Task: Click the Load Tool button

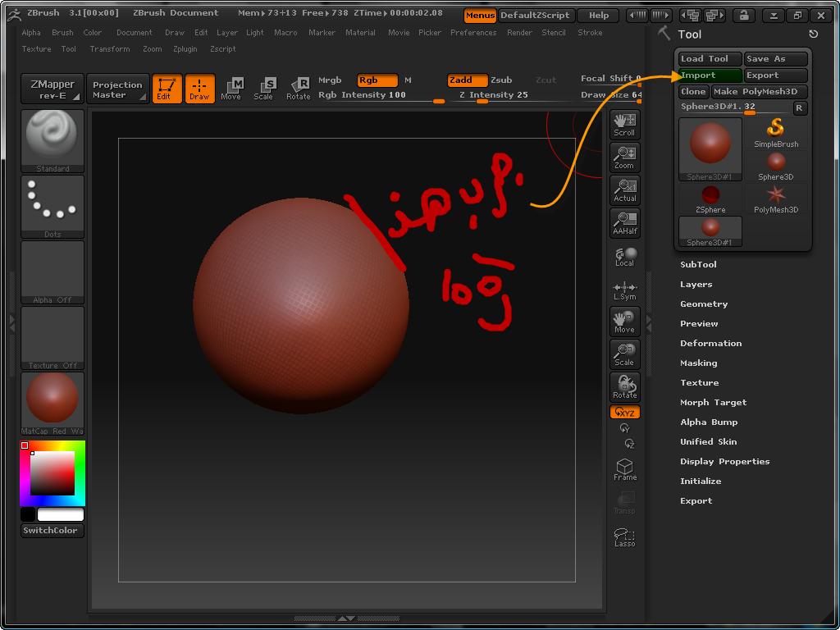Action: (x=710, y=59)
